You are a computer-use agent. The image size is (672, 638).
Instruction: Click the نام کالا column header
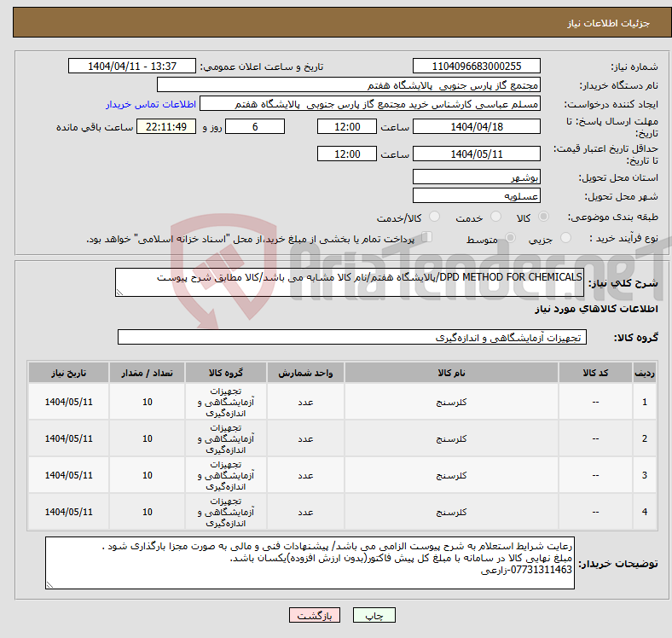point(451,372)
